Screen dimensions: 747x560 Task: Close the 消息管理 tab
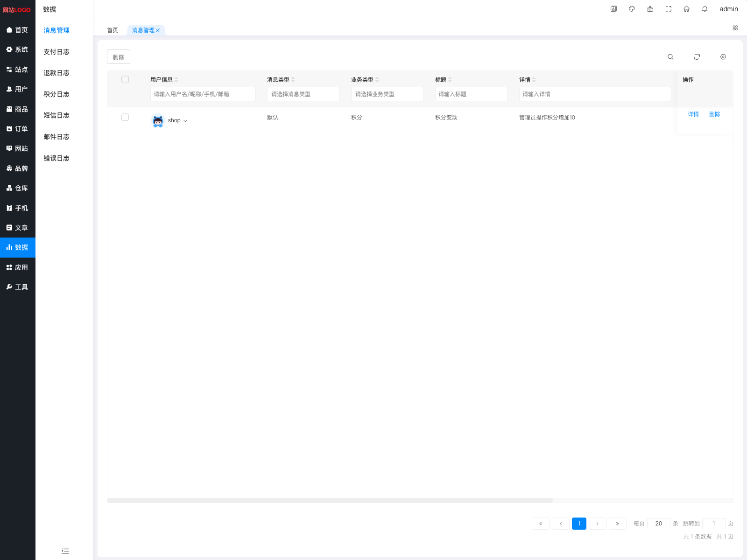(x=158, y=30)
